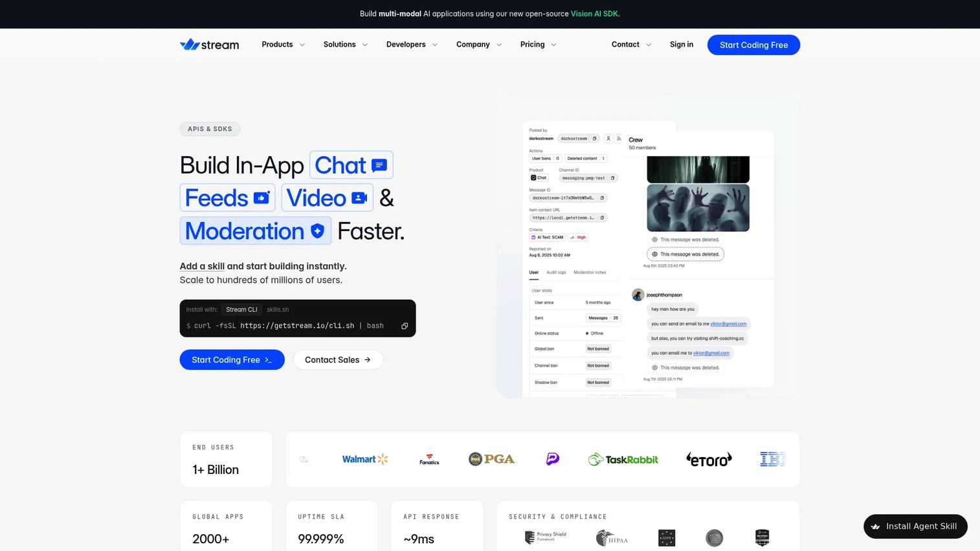Click copy icon beside the Message ID value

coord(602,198)
